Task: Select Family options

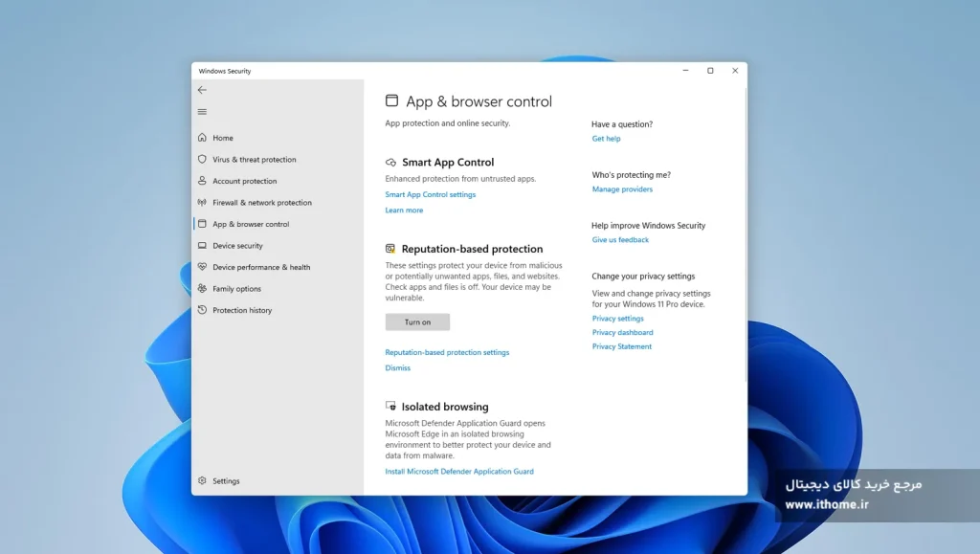Action: click(237, 289)
